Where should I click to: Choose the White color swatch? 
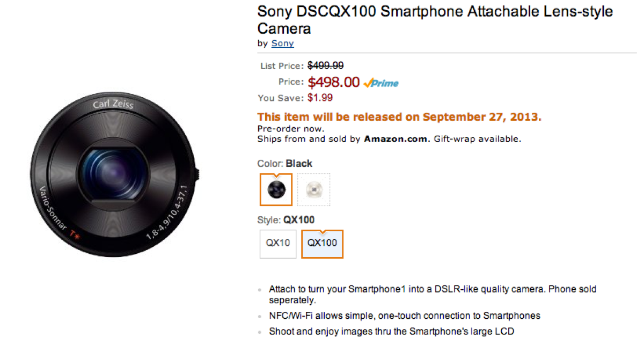314,189
